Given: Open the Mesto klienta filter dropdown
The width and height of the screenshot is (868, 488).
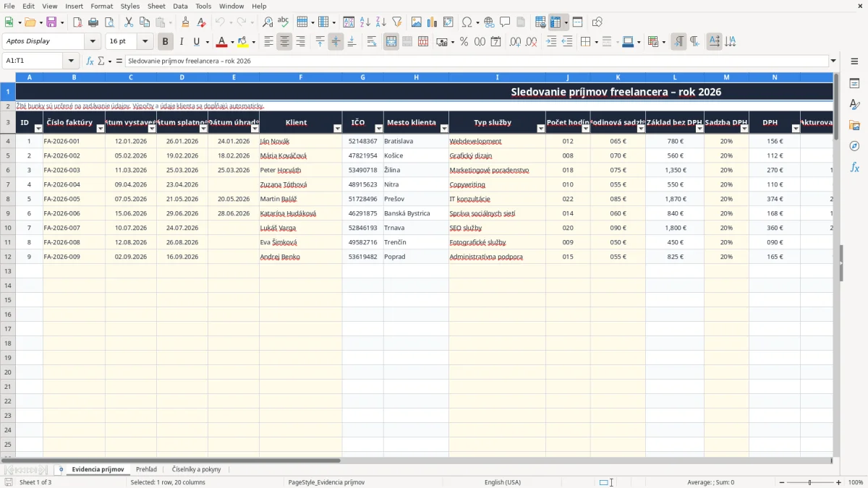Looking at the screenshot, I should (443, 129).
